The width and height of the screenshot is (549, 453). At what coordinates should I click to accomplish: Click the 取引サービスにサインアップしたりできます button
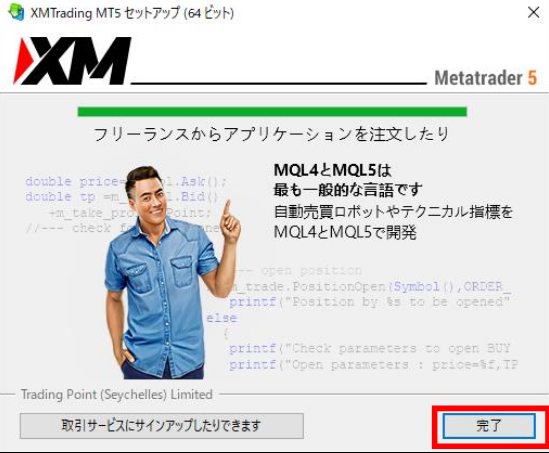coord(161,426)
